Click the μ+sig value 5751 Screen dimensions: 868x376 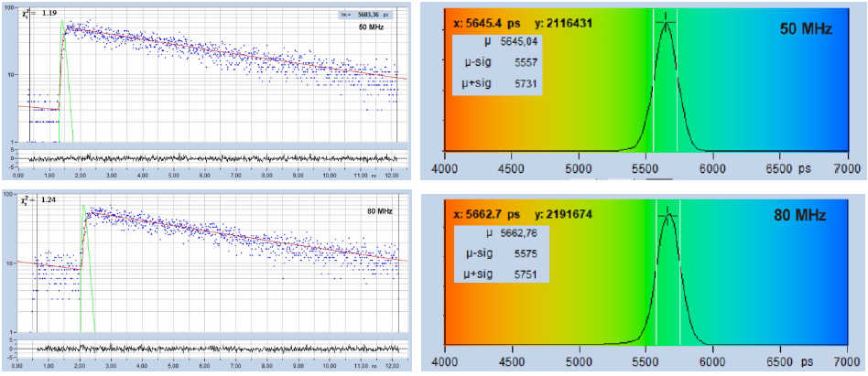[x=521, y=274]
